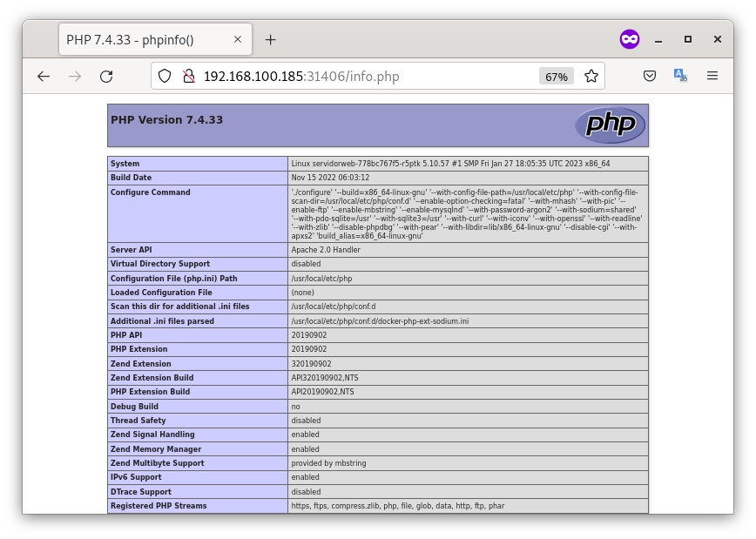Open the translate extension icon
The width and height of the screenshot is (756, 539).
(680, 75)
